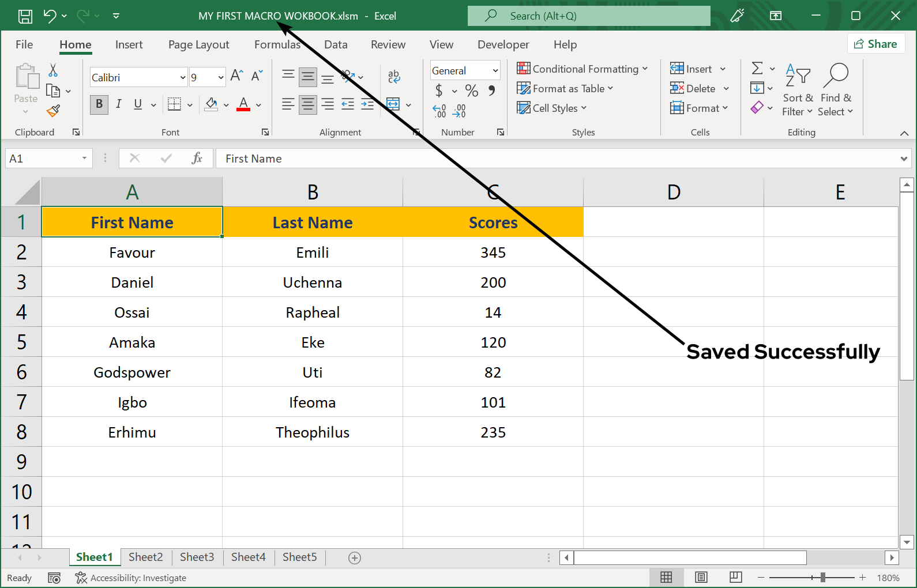Click the Search (Alt+Q) box
The height and width of the screenshot is (588, 917).
pos(588,16)
